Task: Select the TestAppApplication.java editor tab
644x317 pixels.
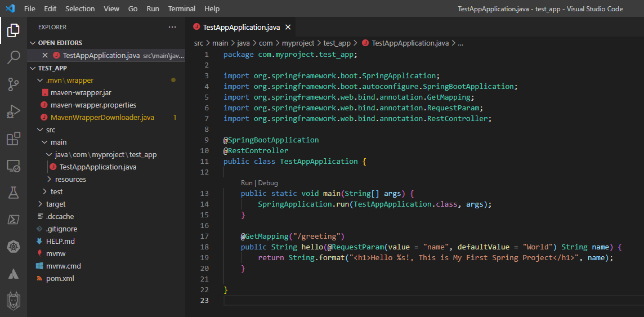Action: [x=241, y=28]
